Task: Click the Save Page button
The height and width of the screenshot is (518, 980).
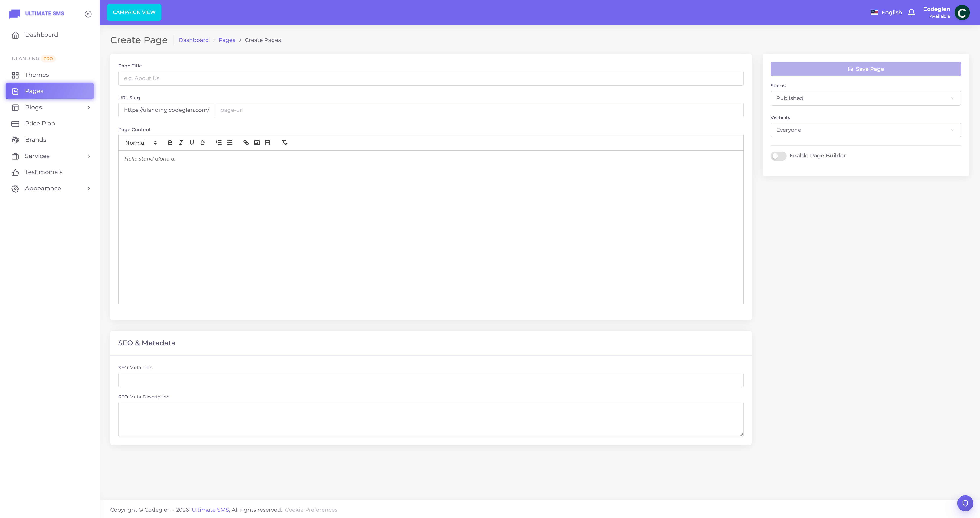Action: [866, 69]
